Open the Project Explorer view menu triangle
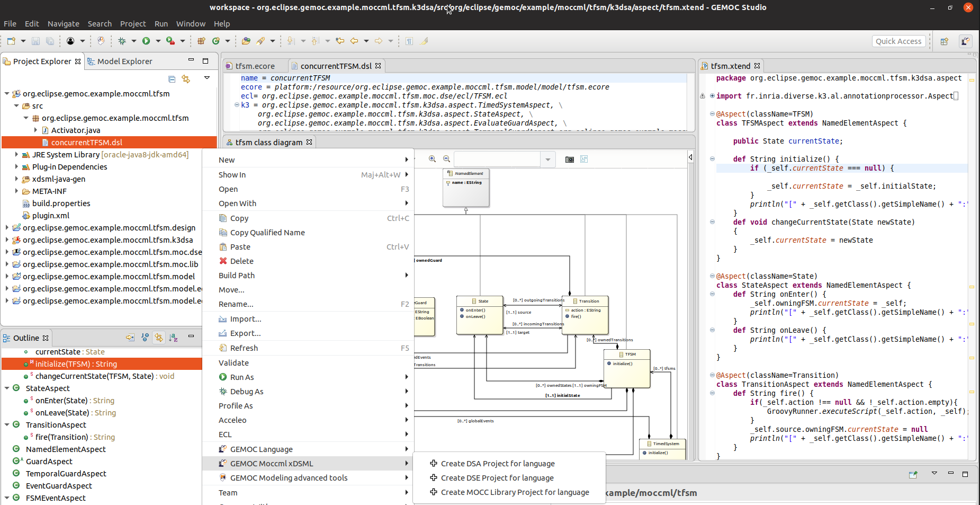 [207, 78]
